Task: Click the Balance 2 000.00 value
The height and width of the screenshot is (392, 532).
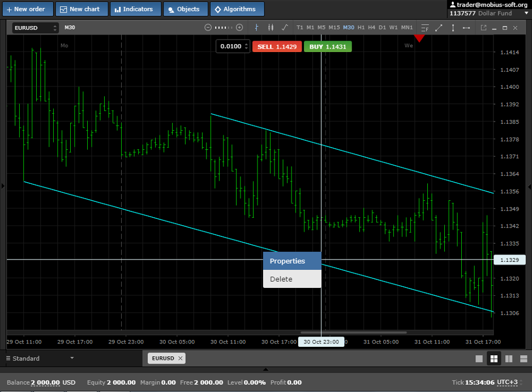Action: 45,382
